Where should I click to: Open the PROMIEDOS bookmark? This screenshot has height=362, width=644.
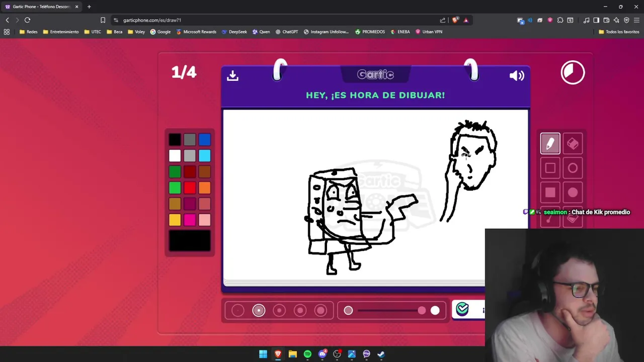(370, 32)
